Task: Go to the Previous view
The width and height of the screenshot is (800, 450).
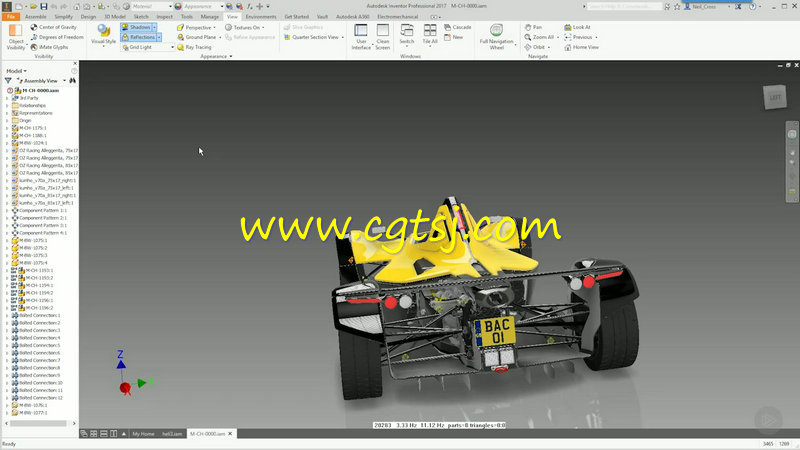Action: (x=580, y=37)
